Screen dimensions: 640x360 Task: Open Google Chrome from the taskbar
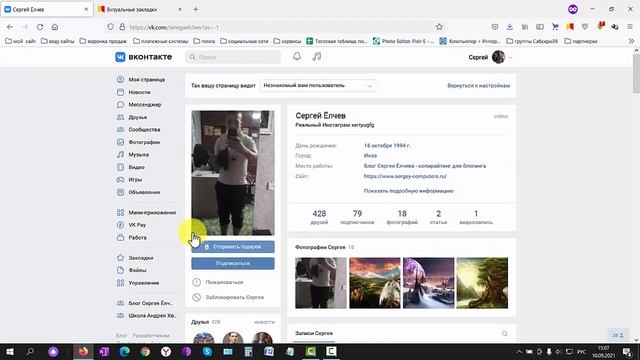pyautogui.click(x=145, y=351)
